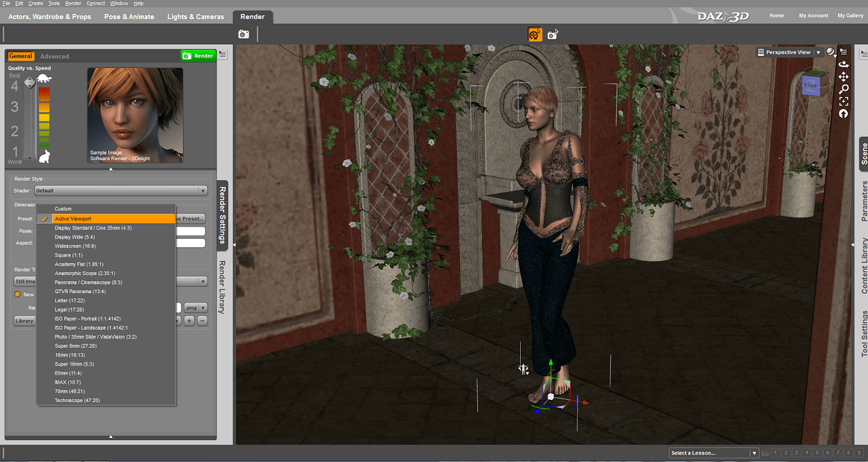Viewport: 868px width, 462px height.
Task: Switch to the General tab
Action: click(x=21, y=56)
